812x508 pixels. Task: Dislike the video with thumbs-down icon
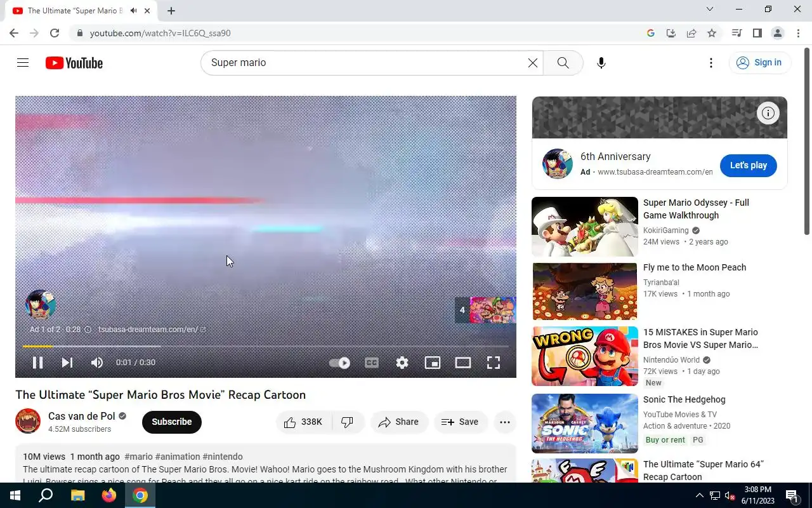pyautogui.click(x=348, y=422)
